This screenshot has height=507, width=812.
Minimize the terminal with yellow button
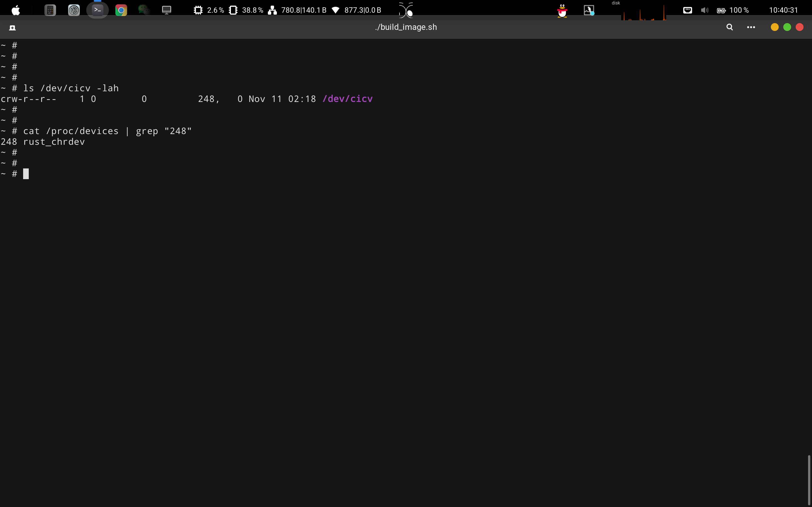tap(775, 27)
